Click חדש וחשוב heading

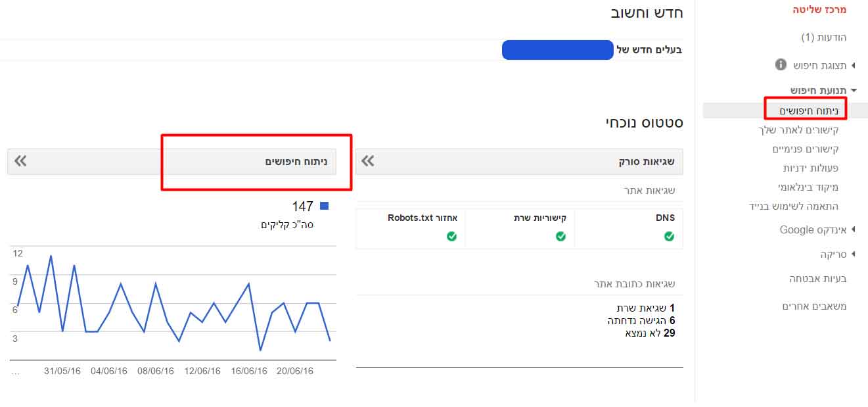coord(647,12)
